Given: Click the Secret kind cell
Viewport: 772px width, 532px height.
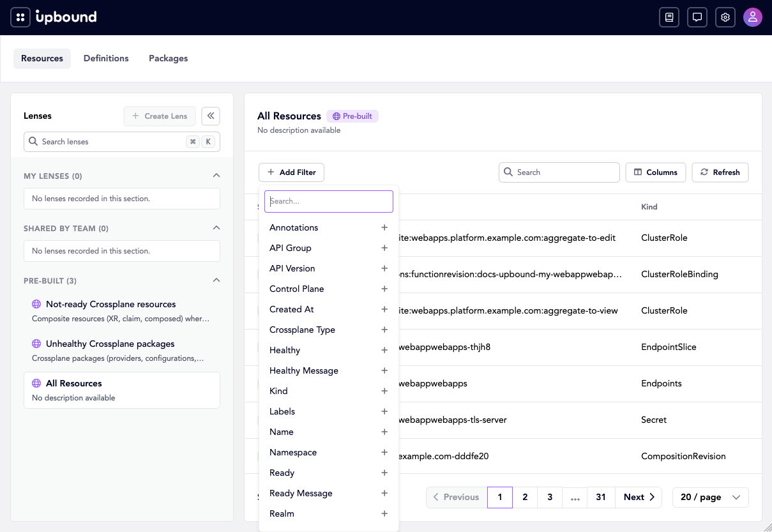Looking at the screenshot, I should [654, 420].
